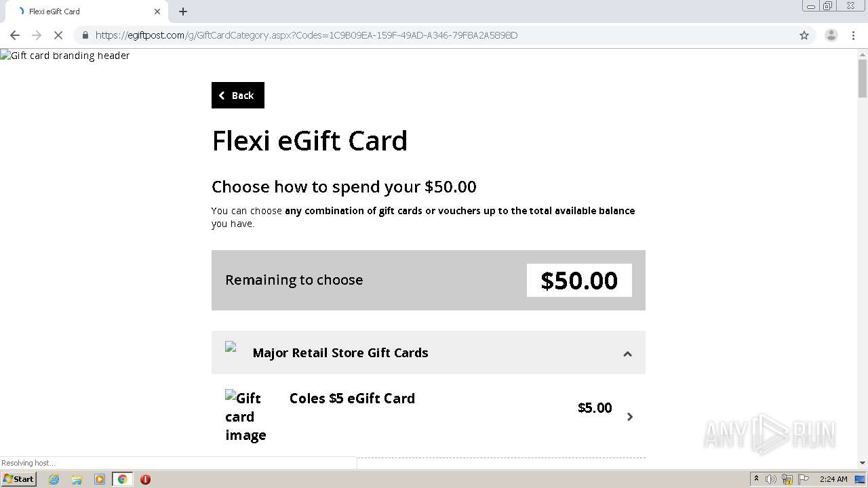Click the red Opera icon in taskbar
Viewport: 868px width, 488px height.
coord(145,479)
